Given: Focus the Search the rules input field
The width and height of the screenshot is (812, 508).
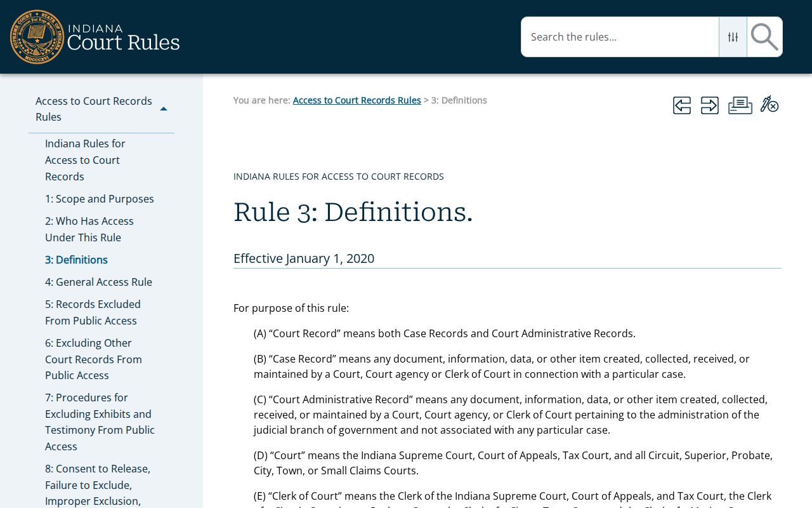Looking at the screenshot, I should point(620,37).
